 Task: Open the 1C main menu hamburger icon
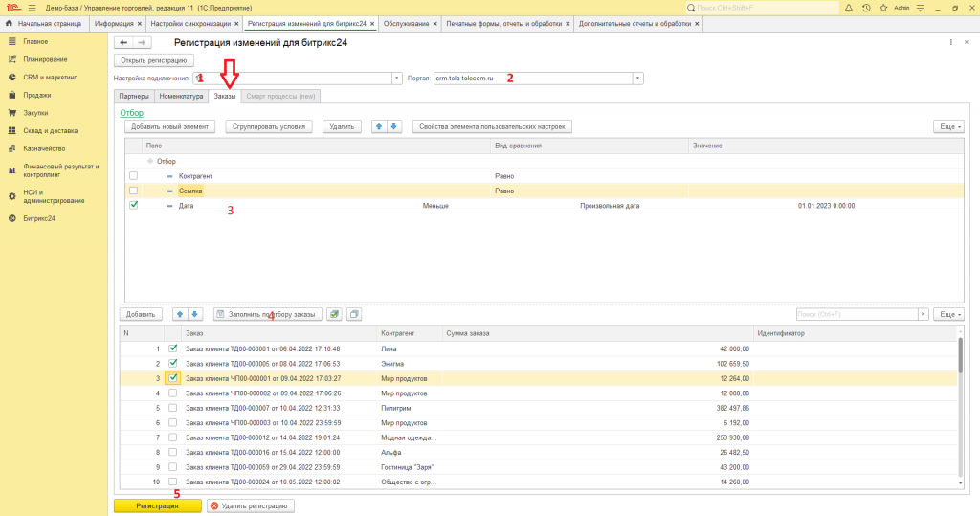pos(32,8)
